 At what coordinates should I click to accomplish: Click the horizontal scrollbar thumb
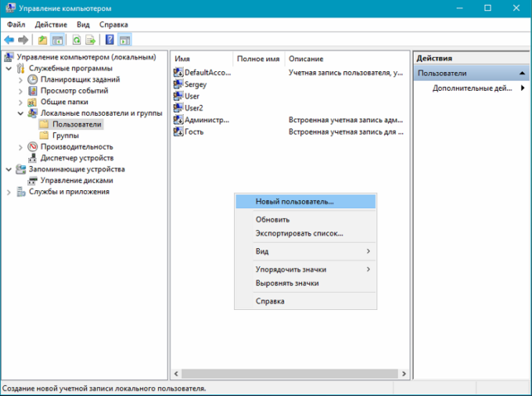(x=290, y=374)
